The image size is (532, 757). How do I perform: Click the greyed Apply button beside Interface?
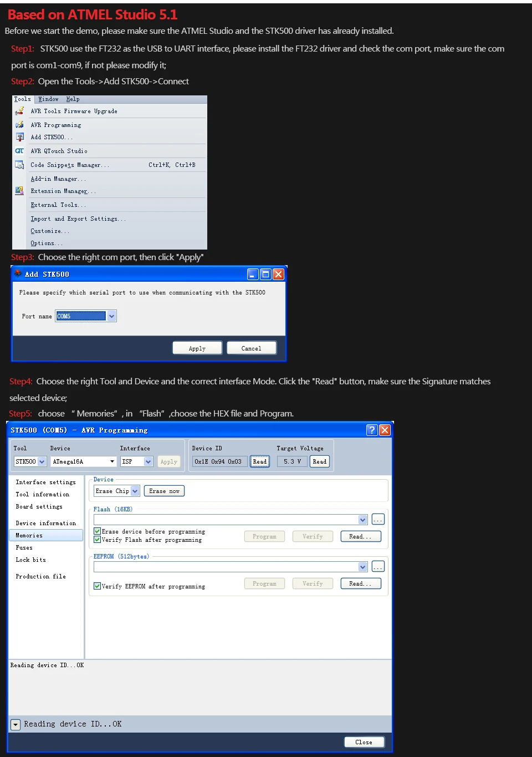(x=169, y=461)
